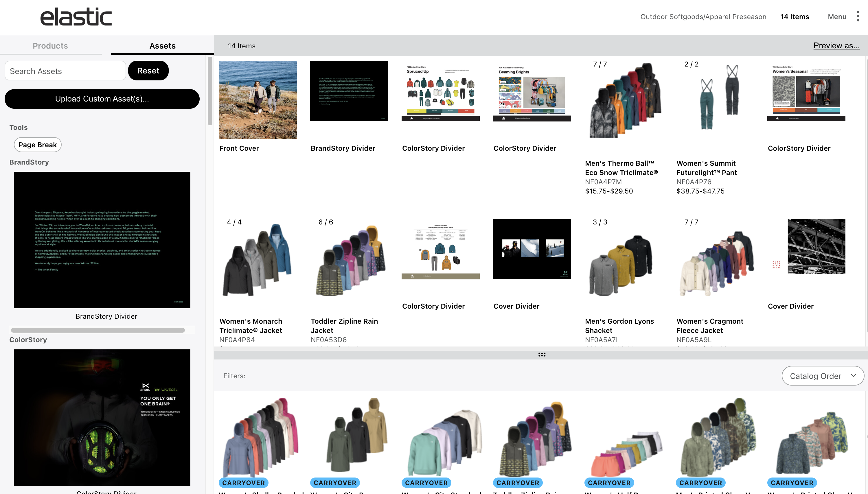Select the Spruced Up ColorStory Divider thumbnail
The image size is (868, 494).
tap(440, 91)
